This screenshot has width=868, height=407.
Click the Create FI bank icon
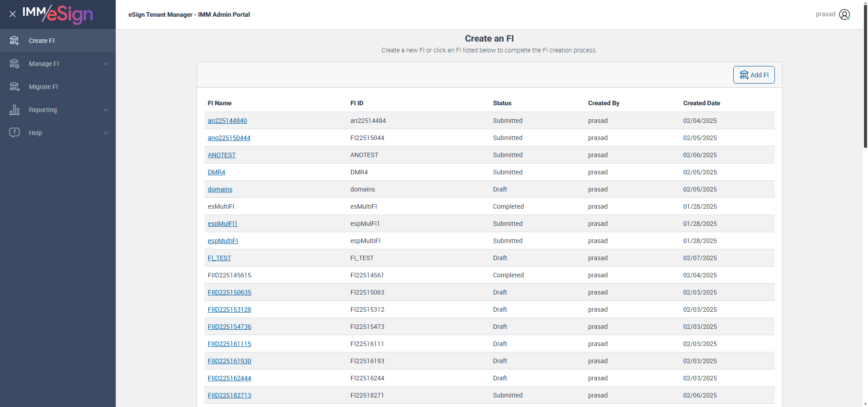[14, 41]
